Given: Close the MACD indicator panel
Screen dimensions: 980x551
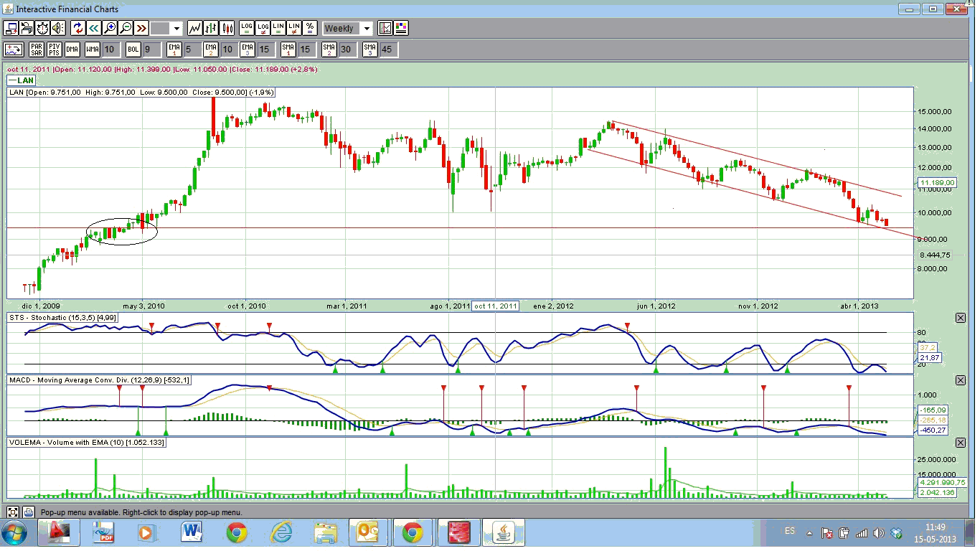Looking at the screenshot, I should [x=961, y=380].
